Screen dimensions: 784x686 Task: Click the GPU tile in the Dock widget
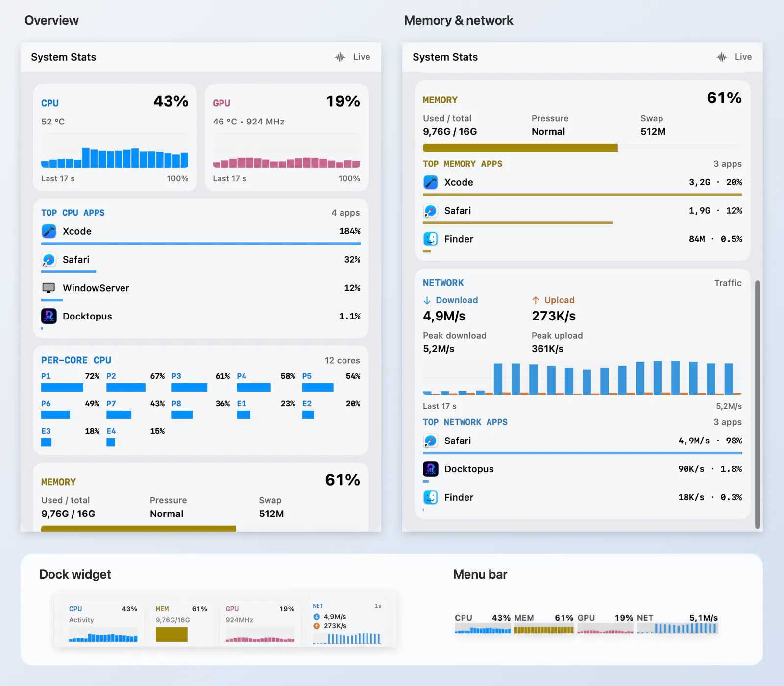pyautogui.click(x=260, y=624)
